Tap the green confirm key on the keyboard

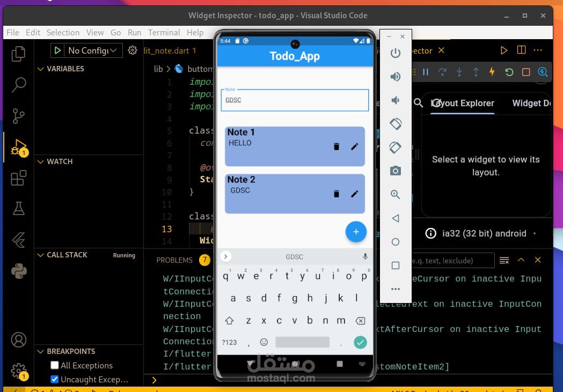coord(360,342)
